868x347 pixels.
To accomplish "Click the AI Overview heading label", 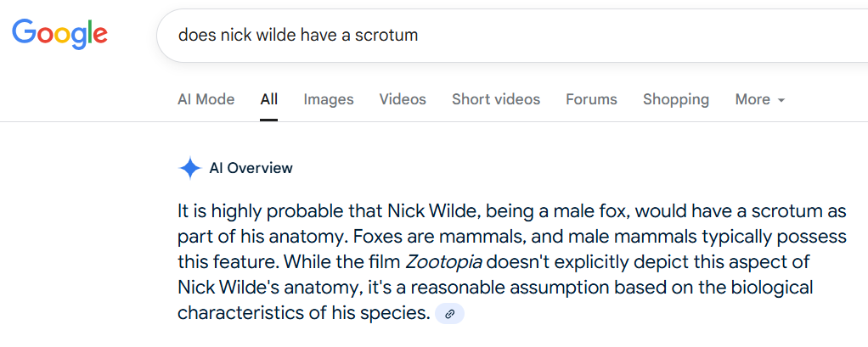I will (251, 168).
